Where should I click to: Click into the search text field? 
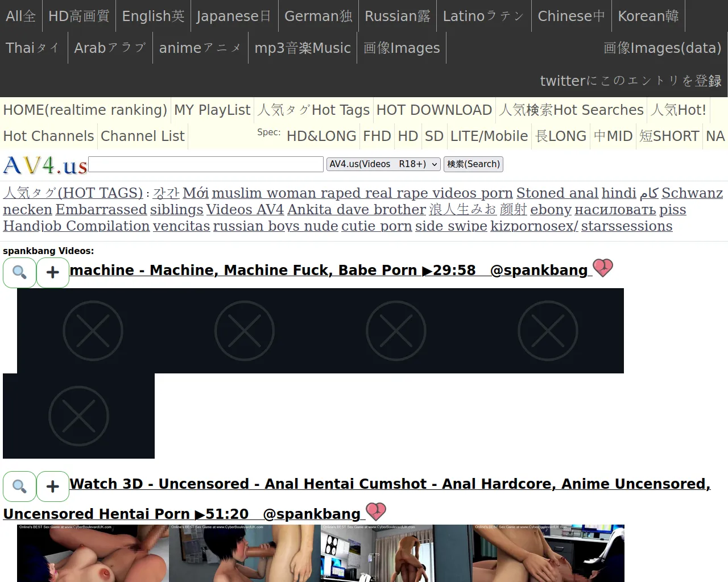pyautogui.click(x=206, y=164)
